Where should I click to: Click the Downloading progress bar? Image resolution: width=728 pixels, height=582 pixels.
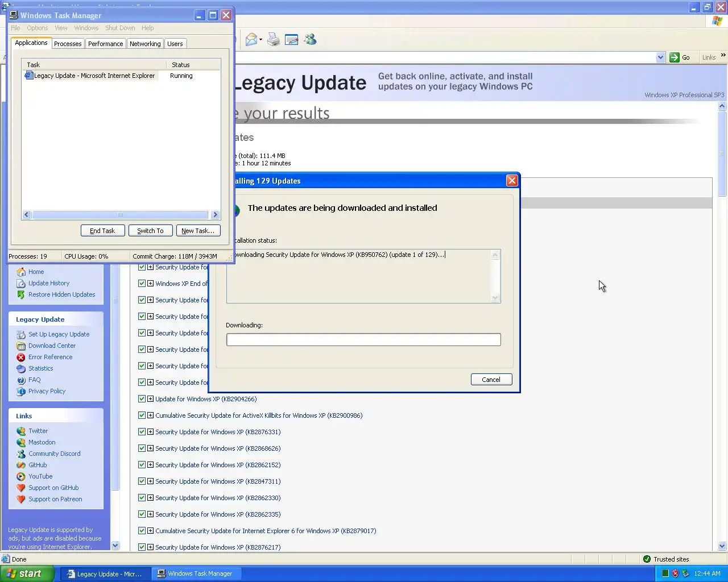[363, 339]
